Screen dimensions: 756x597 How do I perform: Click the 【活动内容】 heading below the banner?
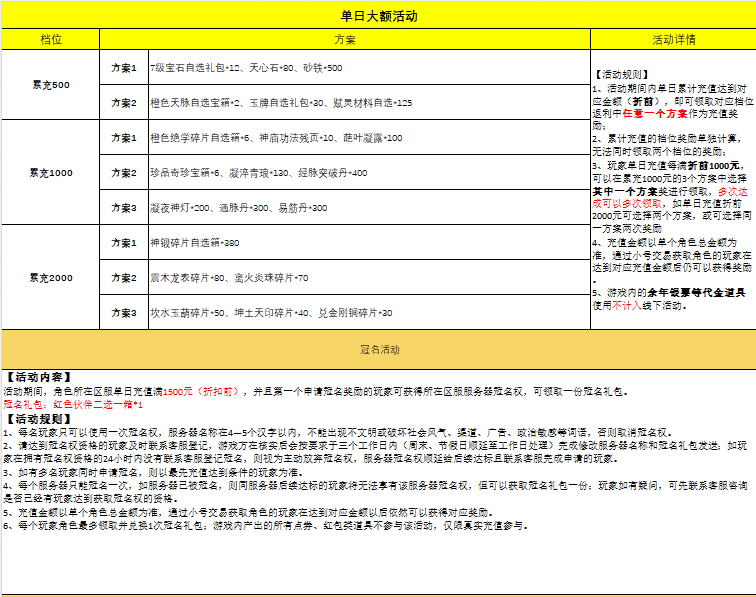pos(36,378)
